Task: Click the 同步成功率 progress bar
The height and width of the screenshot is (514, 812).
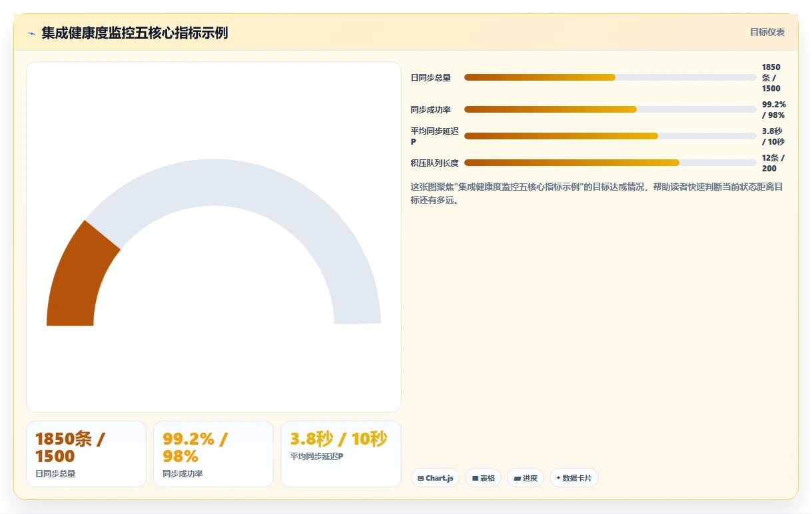Action: [x=610, y=109]
